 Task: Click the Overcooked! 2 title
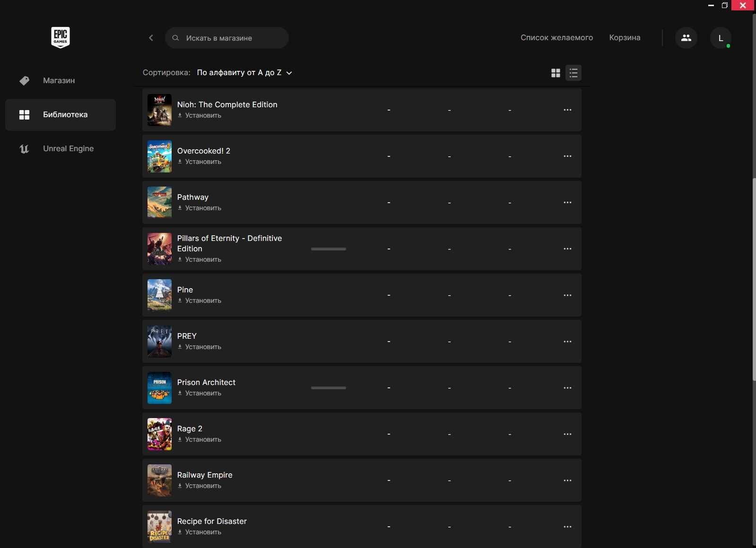pyautogui.click(x=204, y=151)
